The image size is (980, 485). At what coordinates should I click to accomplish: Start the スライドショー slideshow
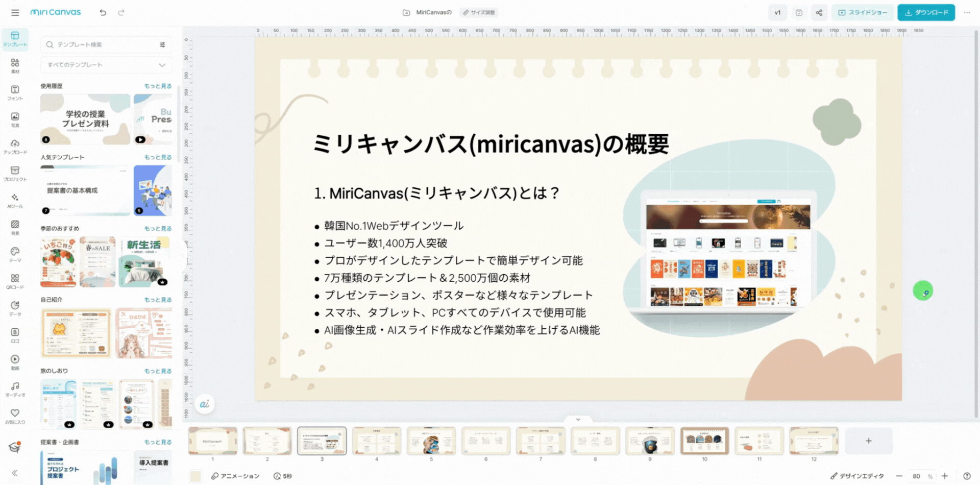[863, 13]
